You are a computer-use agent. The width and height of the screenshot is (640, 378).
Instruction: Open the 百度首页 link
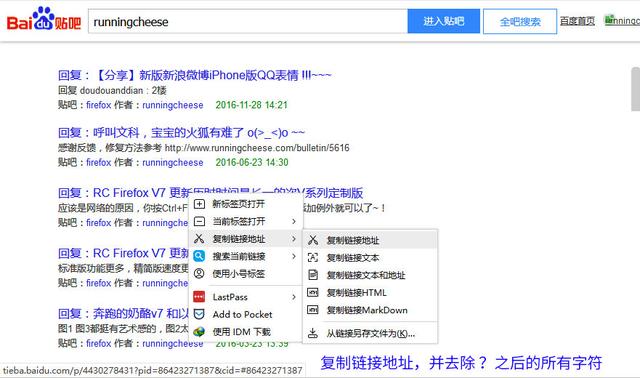[577, 20]
